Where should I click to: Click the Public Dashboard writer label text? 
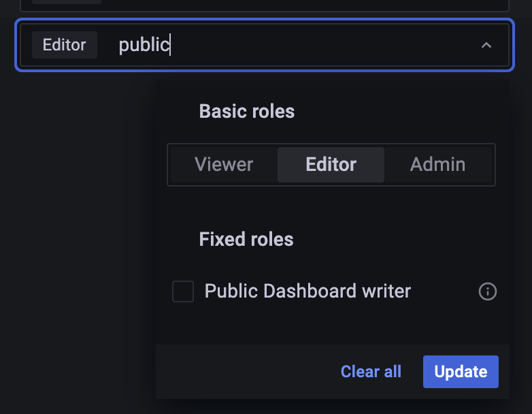[x=307, y=291]
